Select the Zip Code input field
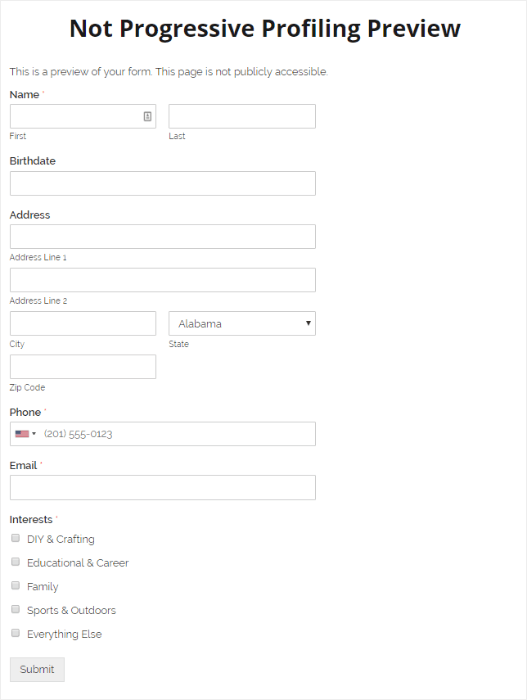This screenshot has width=527, height=700. [83, 367]
